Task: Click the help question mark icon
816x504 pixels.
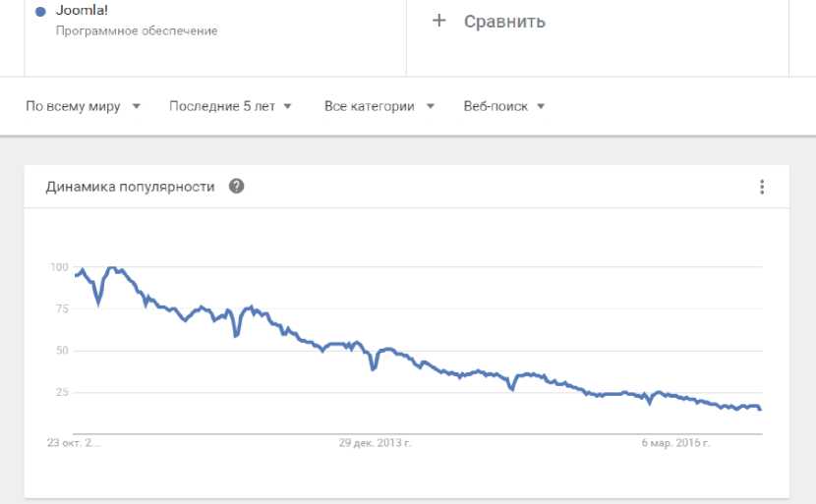Action: pos(236,187)
